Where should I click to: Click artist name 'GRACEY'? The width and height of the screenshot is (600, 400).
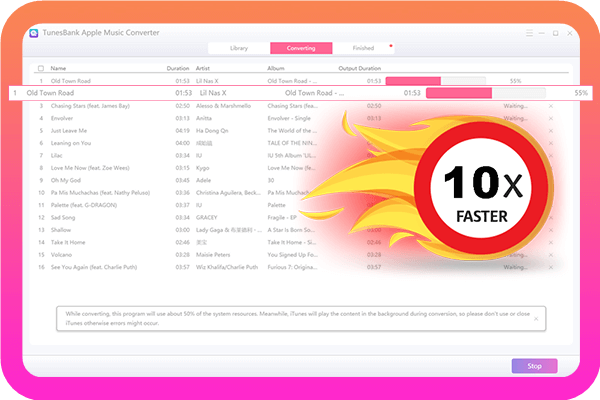click(207, 218)
